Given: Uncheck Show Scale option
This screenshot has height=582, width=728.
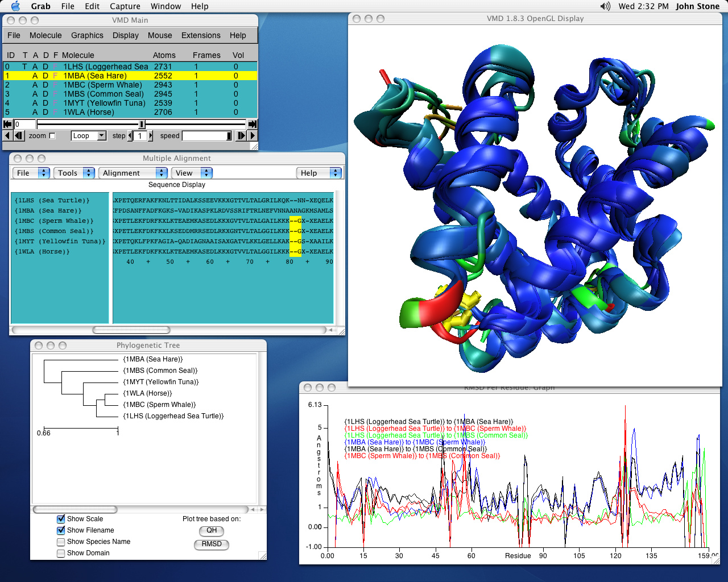Looking at the screenshot, I should coord(61,519).
